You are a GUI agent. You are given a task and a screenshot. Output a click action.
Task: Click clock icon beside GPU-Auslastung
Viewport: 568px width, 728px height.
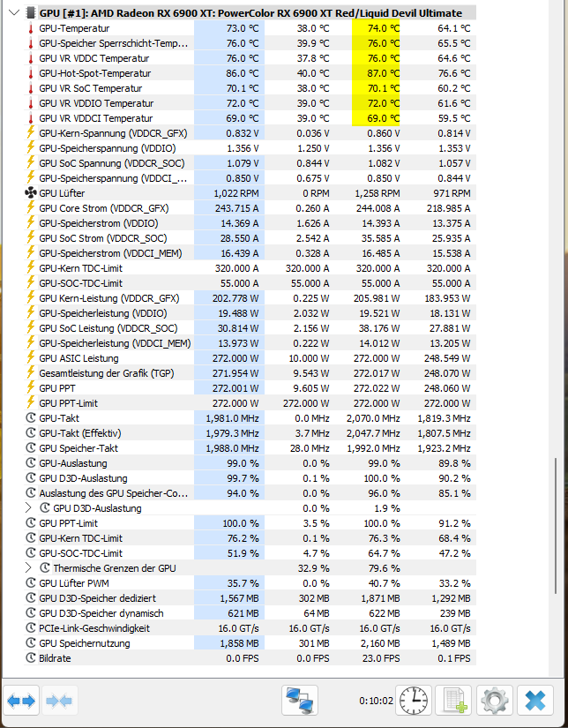tap(31, 463)
